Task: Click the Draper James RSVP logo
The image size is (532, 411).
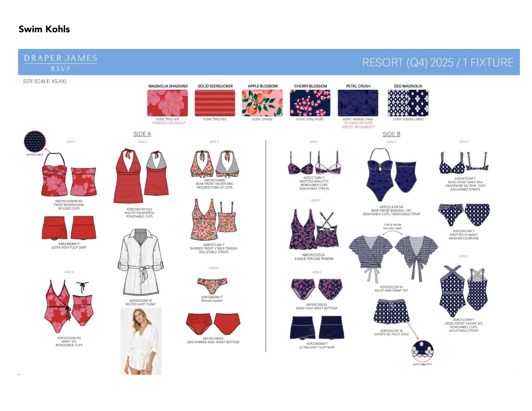Action: click(60, 63)
